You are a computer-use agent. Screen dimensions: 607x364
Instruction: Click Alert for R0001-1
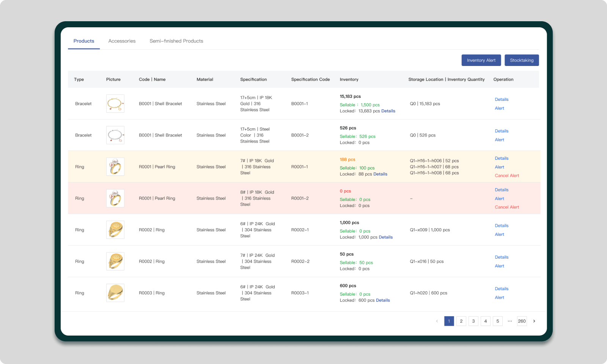499,167
